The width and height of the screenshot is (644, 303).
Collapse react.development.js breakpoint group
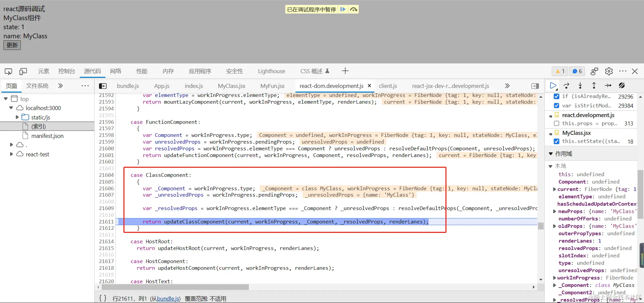tap(551, 116)
